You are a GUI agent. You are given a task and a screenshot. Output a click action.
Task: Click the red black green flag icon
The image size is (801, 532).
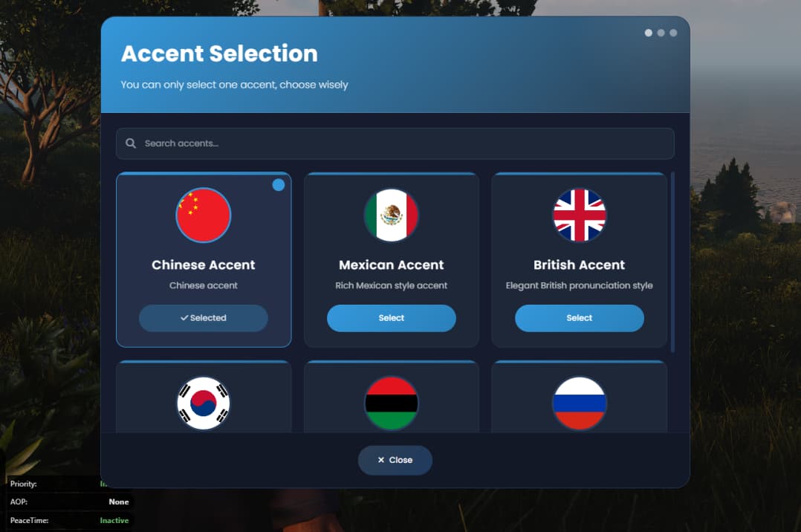[x=392, y=403]
